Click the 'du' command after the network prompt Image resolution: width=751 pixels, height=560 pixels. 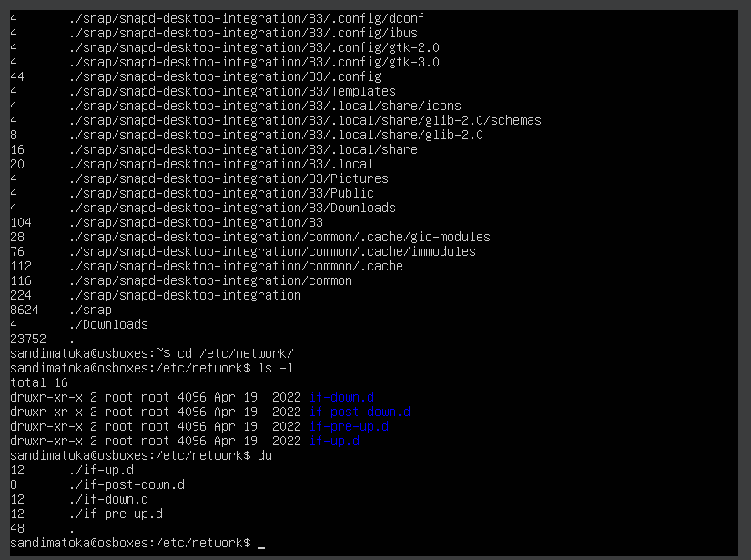[265, 455]
